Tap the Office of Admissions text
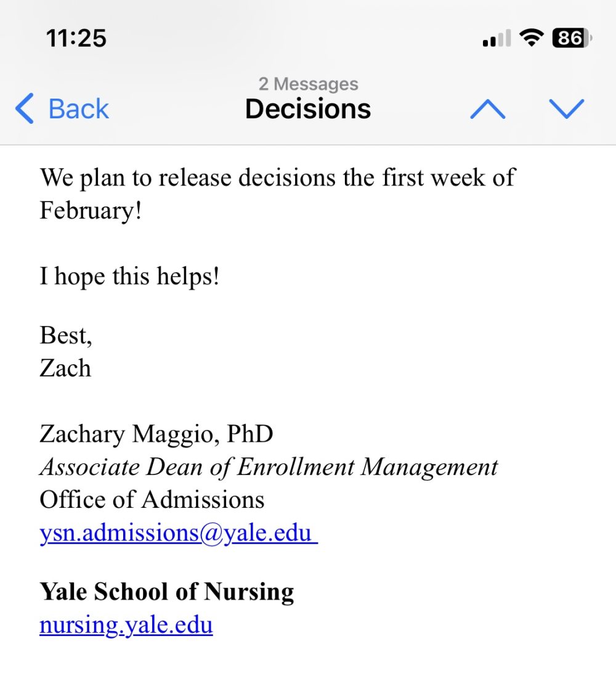The image size is (616, 676). tap(152, 500)
